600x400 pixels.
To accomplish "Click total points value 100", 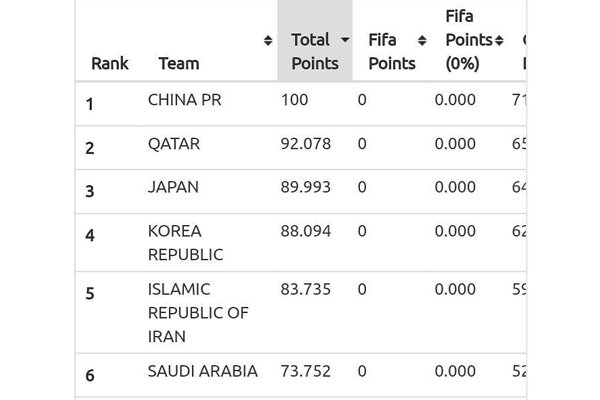I will (x=295, y=100).
